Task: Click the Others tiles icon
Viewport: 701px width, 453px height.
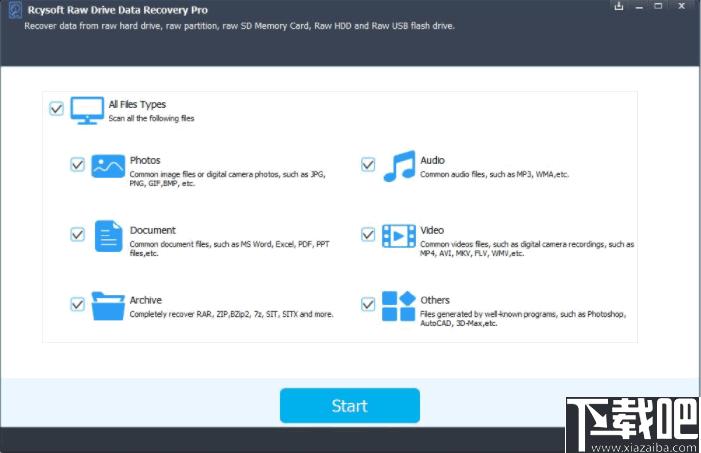Action: point(399,306)
